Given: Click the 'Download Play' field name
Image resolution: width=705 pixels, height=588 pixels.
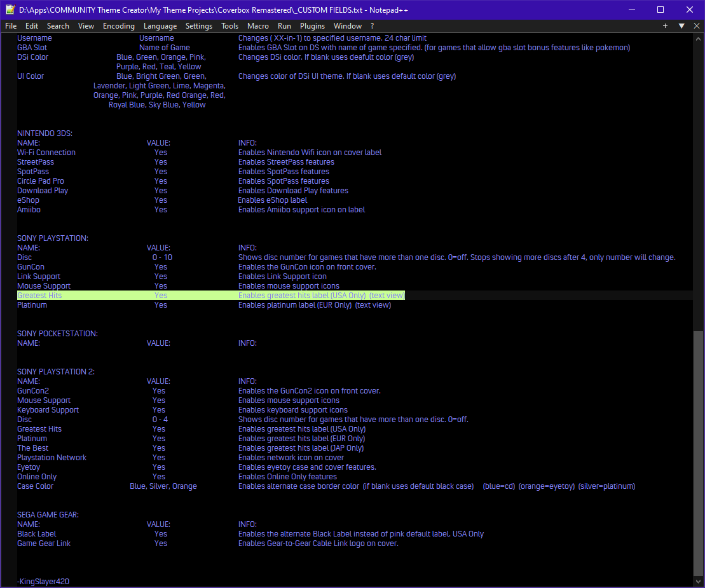Looking at the screenshot, I should click(42, 191).
